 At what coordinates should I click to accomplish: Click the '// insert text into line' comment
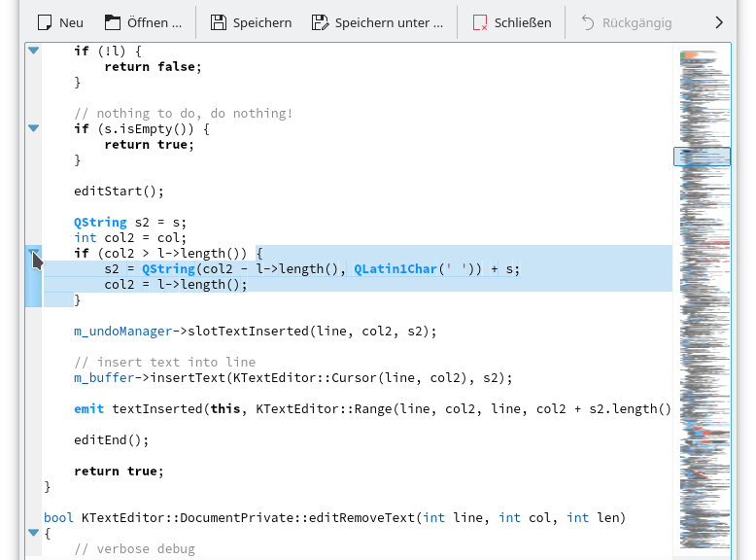coord(165,362)
